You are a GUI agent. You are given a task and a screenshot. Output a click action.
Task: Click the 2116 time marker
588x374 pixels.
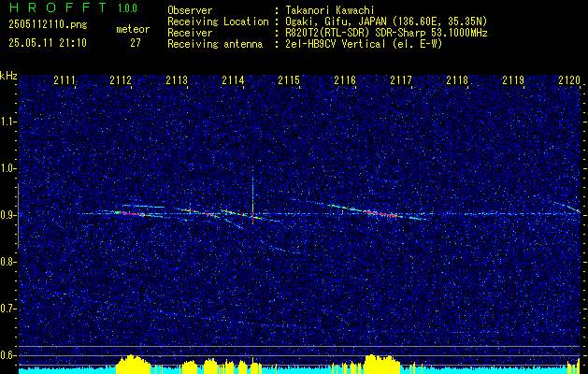[x=345, y=80]
